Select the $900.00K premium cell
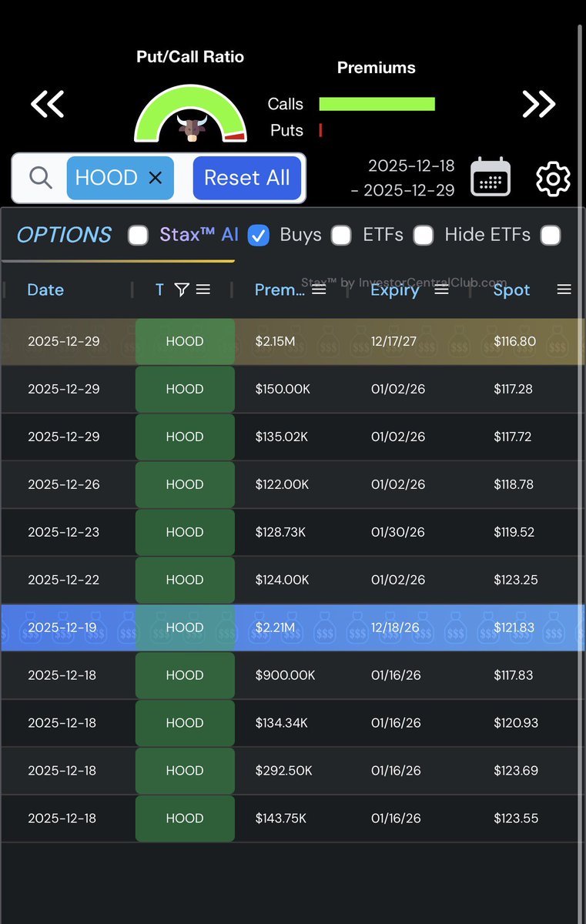The image size is (586, 924). tap(285, 675)
